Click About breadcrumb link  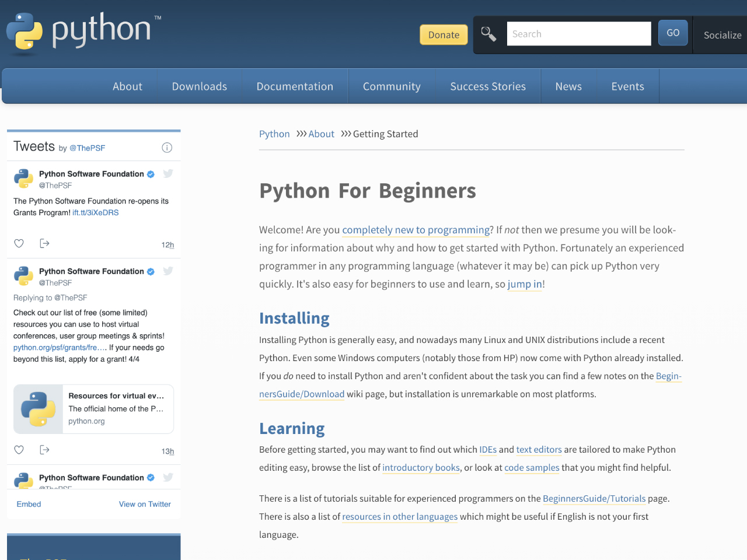[x=322, y=134]
